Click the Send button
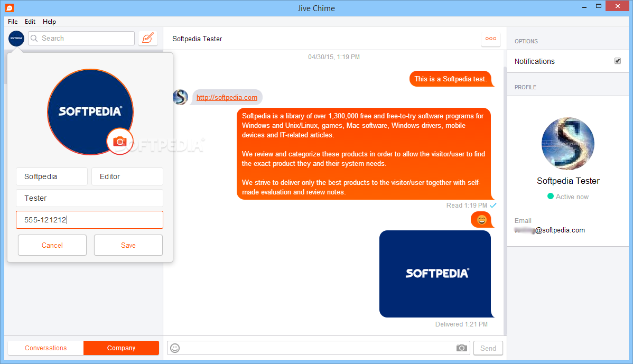 click(x=488, y=348)
